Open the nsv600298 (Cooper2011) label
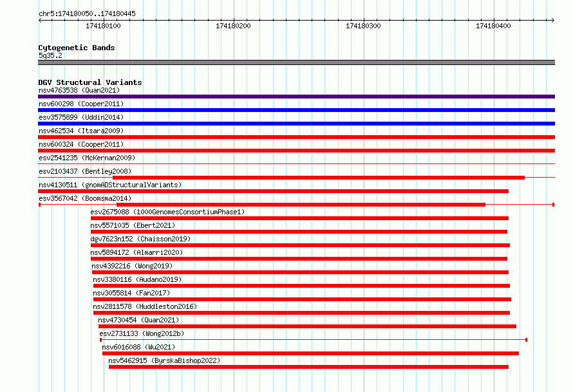 coord(81,104)
